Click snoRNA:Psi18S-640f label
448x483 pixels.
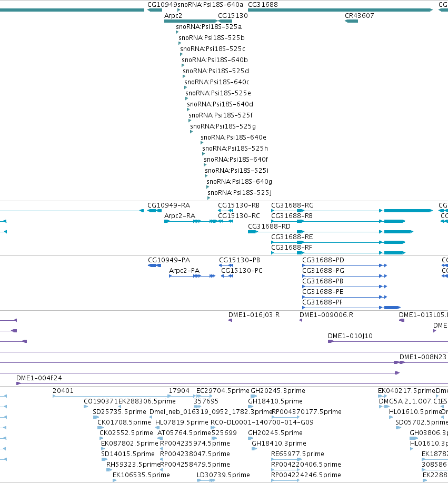[x=236, y=160]
